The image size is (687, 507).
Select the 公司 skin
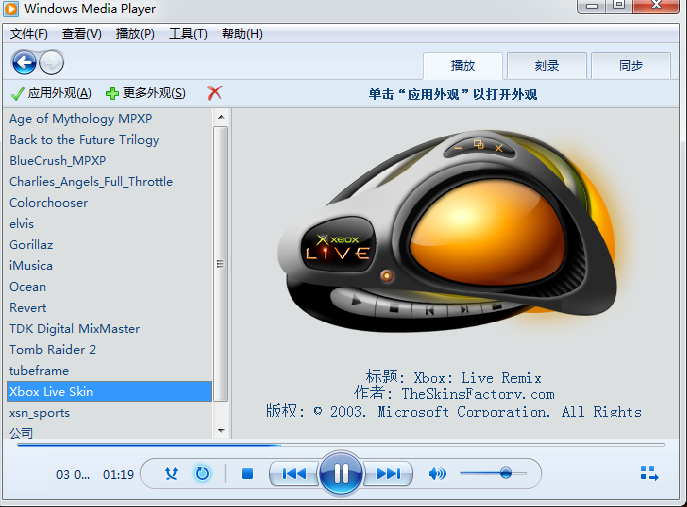coord(110,433)
